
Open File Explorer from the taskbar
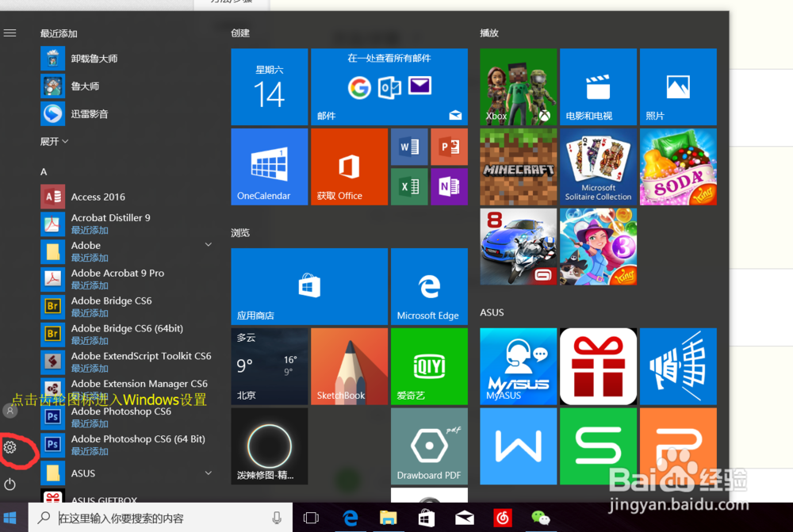coord(389,518)
